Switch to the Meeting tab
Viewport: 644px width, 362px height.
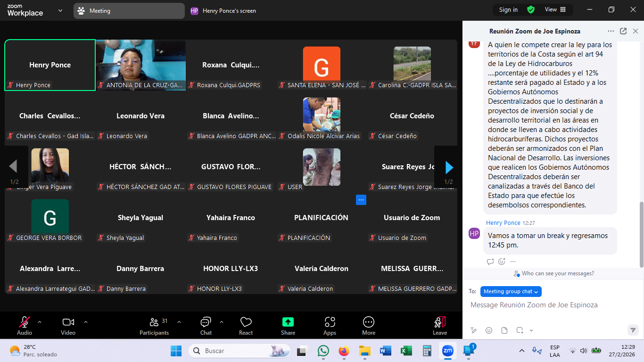(x=129, y=11)
